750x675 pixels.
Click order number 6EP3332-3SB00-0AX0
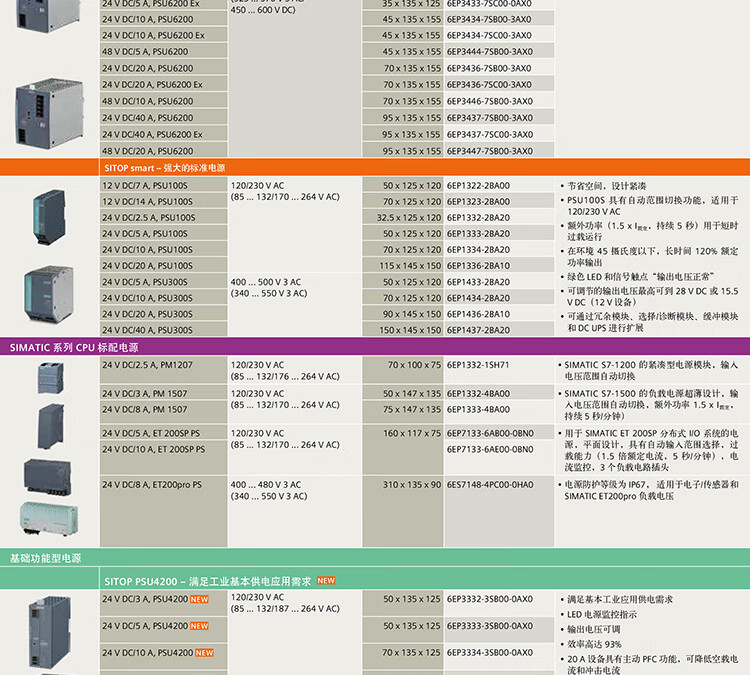coord(490,599)
